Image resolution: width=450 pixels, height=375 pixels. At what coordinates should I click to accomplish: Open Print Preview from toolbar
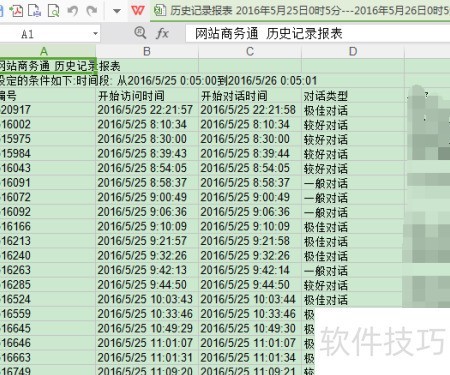(53, 10)
